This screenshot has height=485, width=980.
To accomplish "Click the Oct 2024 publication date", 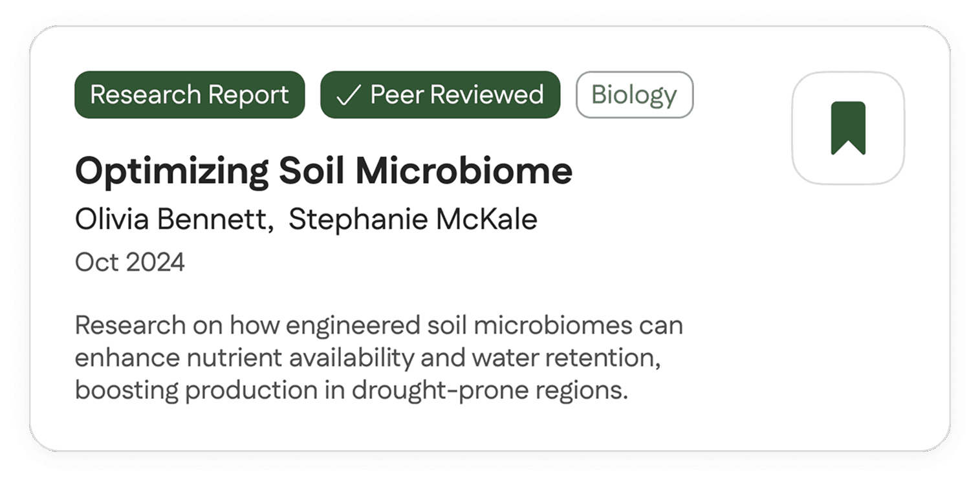I will 130,263.
